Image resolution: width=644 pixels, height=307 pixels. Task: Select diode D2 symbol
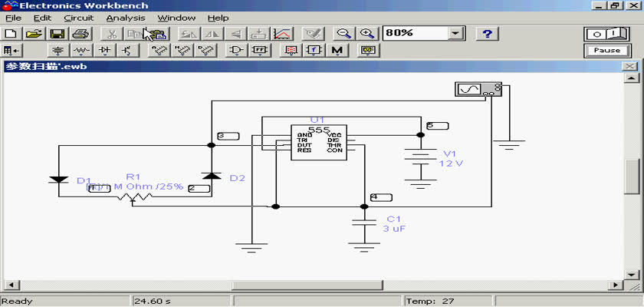pos(212,176)
